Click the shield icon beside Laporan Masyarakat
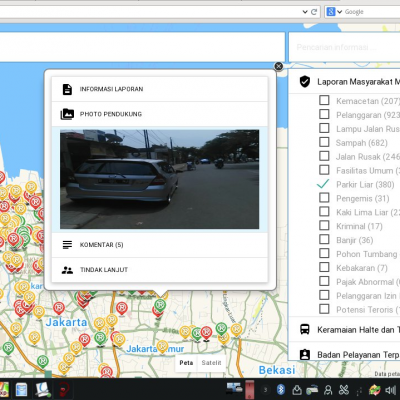Screen dimensions: 400x400 point(305,81)
